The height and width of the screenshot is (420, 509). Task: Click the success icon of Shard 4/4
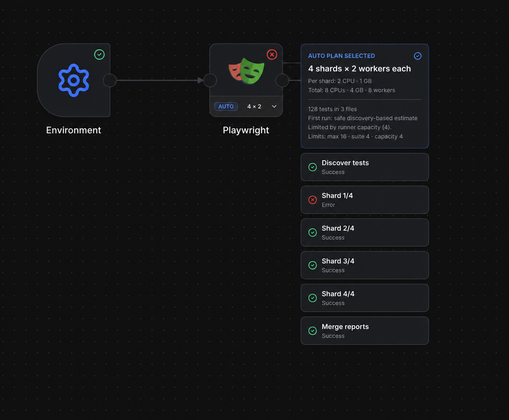(x=312, y=298)
